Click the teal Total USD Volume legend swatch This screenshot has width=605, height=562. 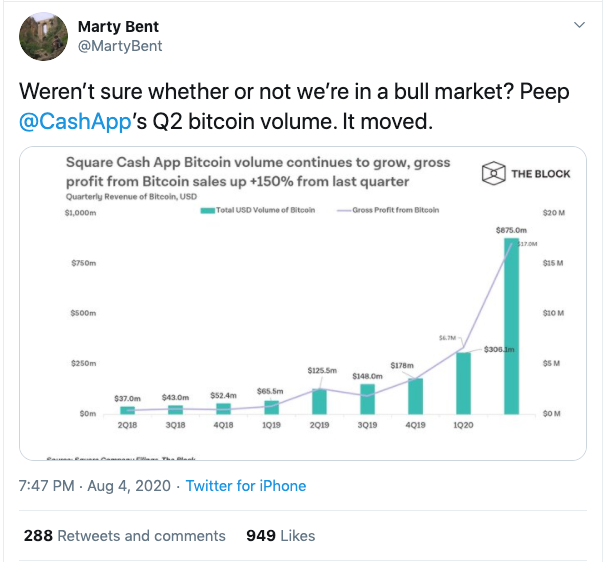(x=208, y=211)
